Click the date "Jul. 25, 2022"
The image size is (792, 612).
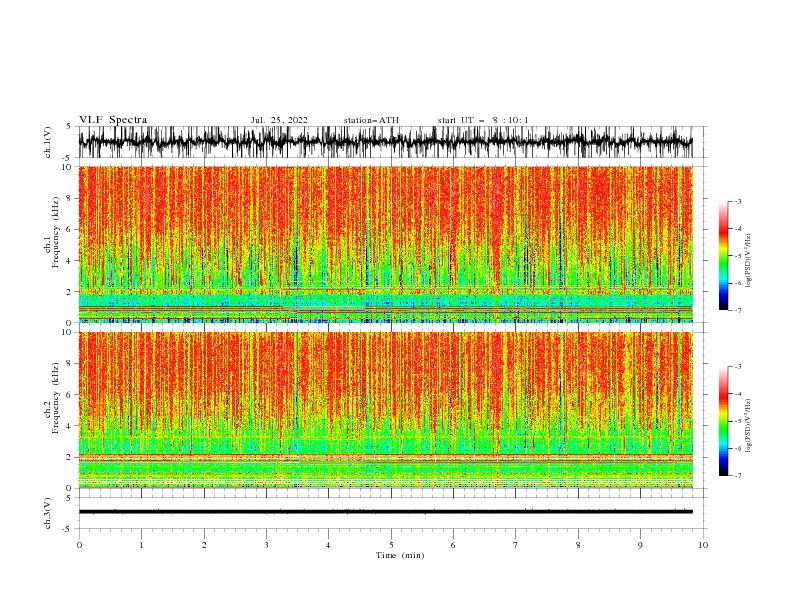coord(279,120)
